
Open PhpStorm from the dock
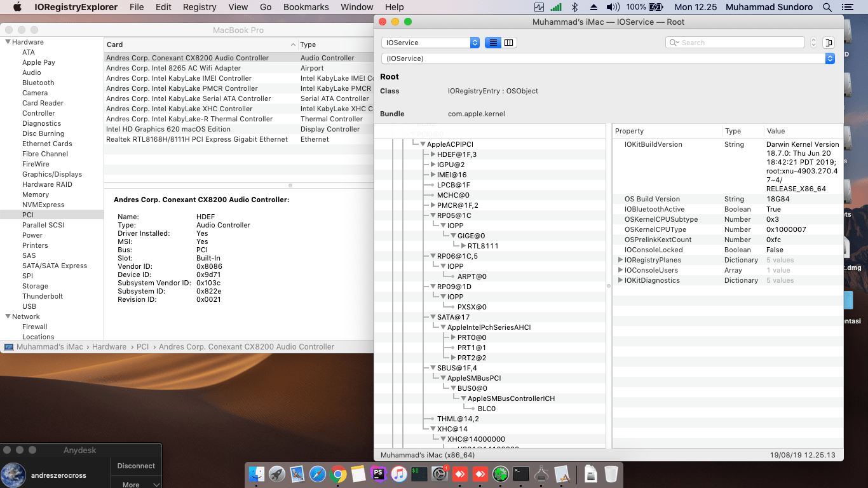click(378, 474)
